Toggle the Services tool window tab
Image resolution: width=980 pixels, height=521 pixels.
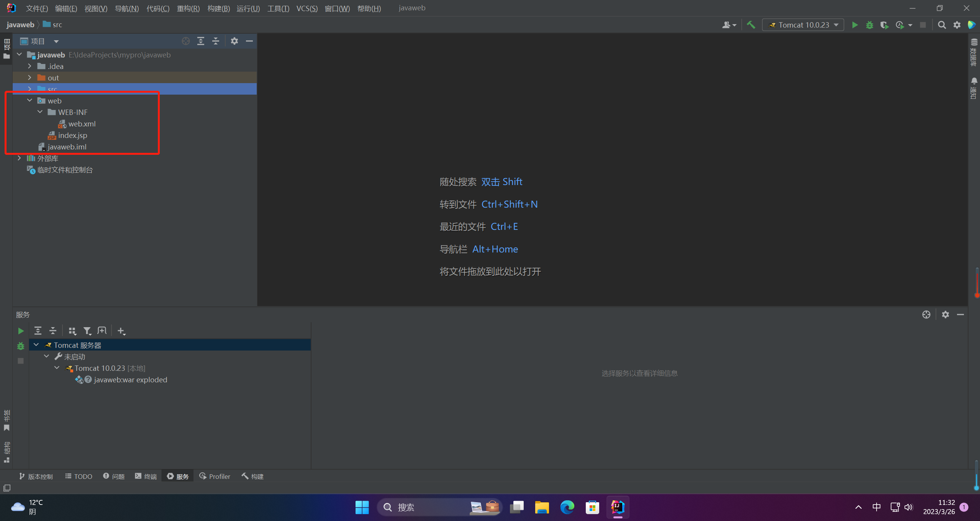point(178,476)
